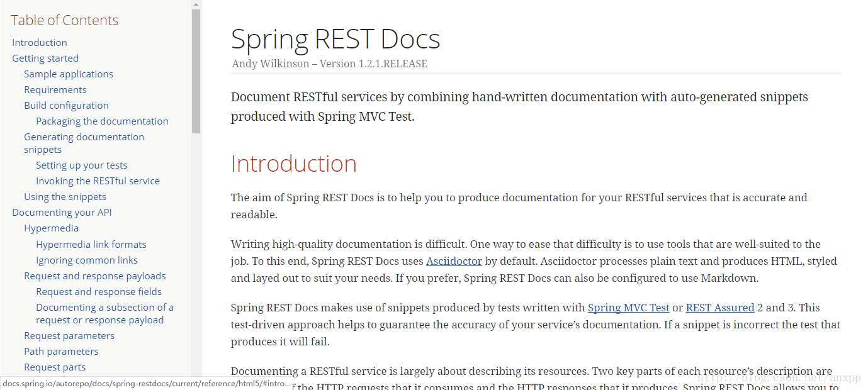The width and height of the screenshot is (868, 390).
Task: Follow the Asciidoctor hyperlink
Action: 454,261
